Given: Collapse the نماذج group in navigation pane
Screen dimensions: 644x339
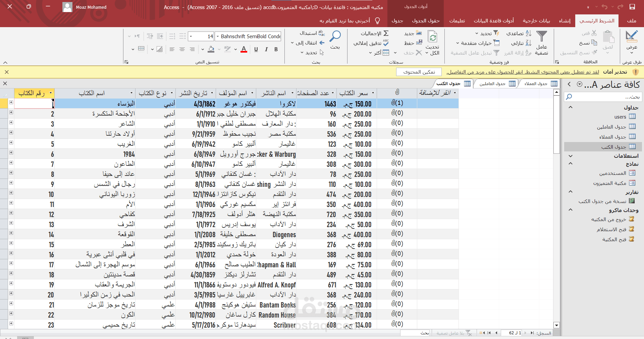Looking at the screenshot, I should point(571,163).
